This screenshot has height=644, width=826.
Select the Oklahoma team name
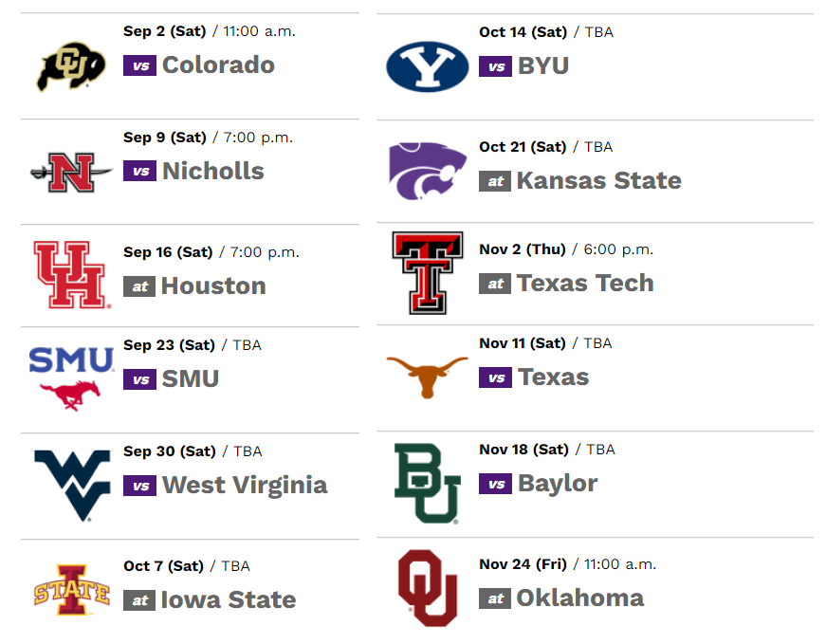[580, 598]
